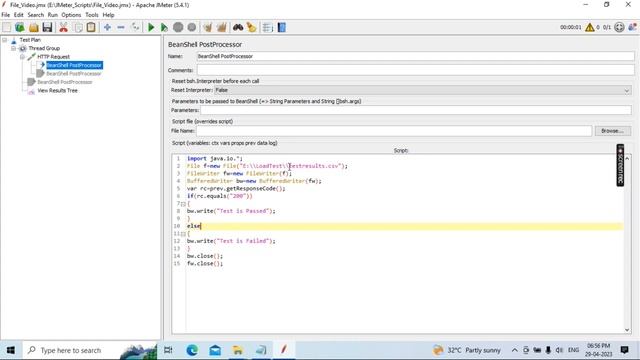Click line 'bw.write("Test is Passed");'
This screenshot has width=640, height=360.
click(231, 211)
